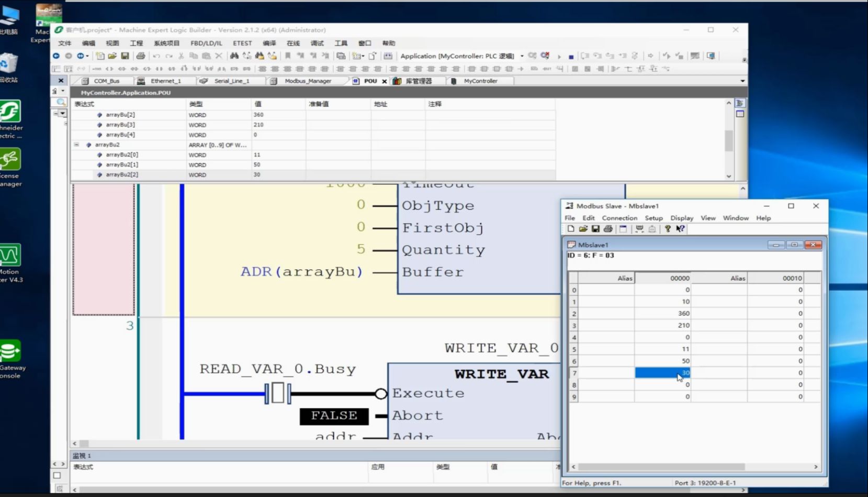Image resolution: width=868 pixels, height=497 pixels.
Task: Save the project with the floppy disk icon
Action: tap(125, 56)
